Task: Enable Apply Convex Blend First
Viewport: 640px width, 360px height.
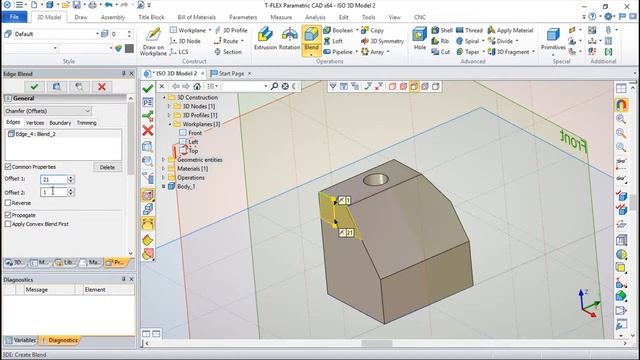Action: click(8, 224)
